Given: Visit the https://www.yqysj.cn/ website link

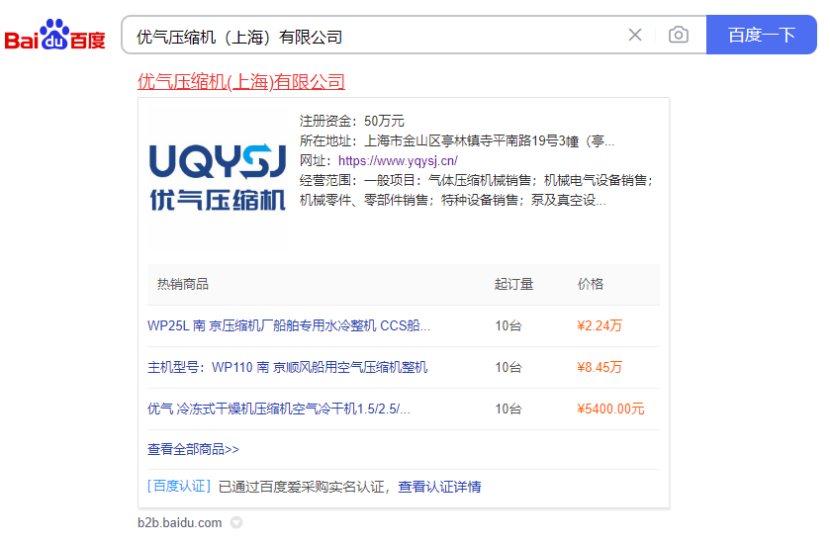Looking at the screenshot, I should coord(398,160).
